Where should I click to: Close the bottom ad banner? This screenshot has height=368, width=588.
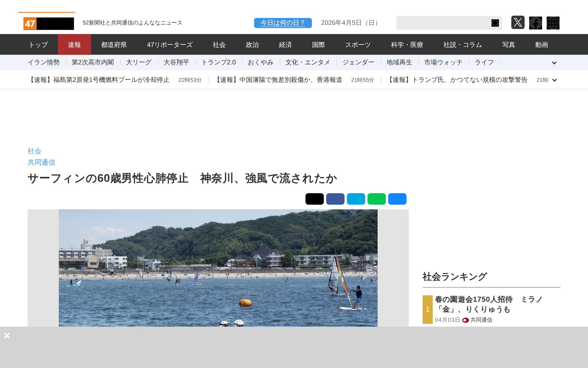coord(7,335)
